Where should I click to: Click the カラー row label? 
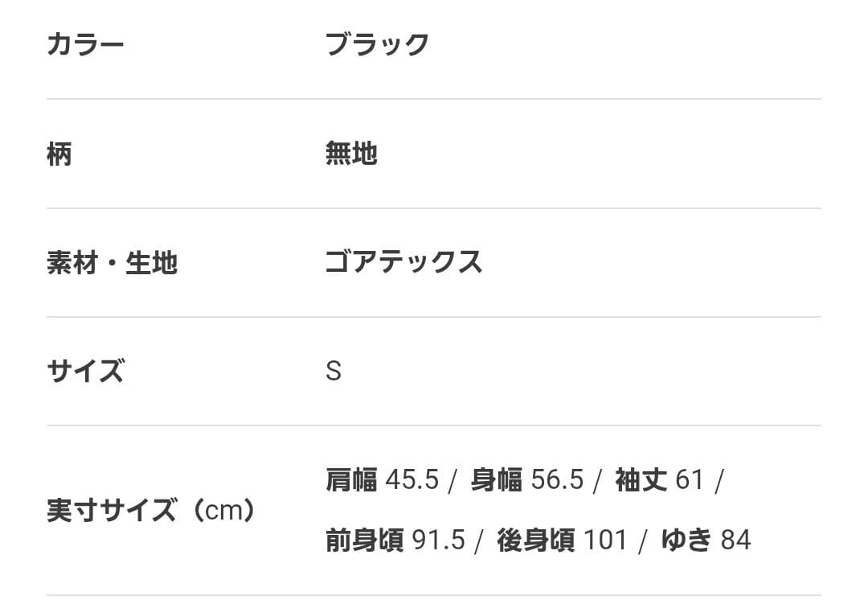pyautogui.click(x=86, y=44)
